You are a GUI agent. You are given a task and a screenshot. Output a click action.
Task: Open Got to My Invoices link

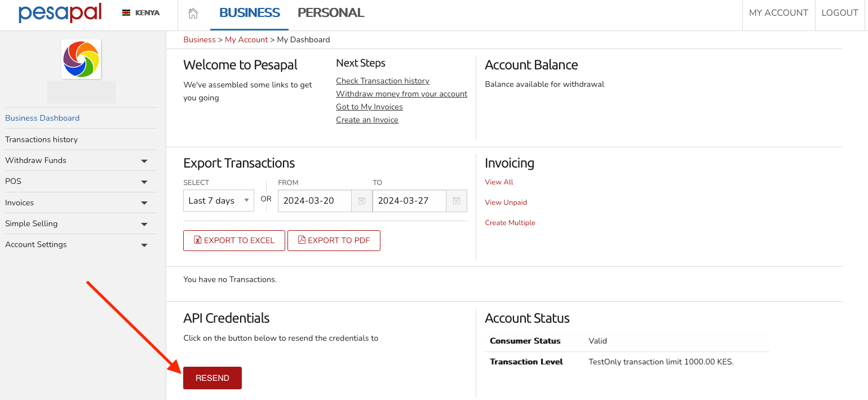click(369, 107)
